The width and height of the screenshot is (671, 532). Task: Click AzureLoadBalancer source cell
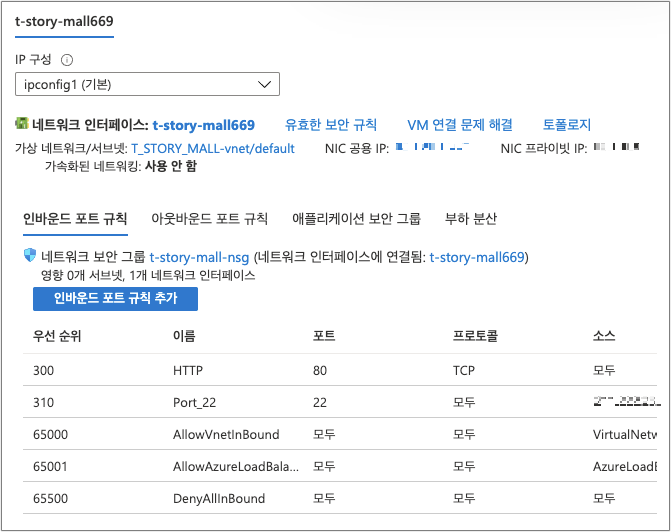pyautogui.click(x=624, y=467)
